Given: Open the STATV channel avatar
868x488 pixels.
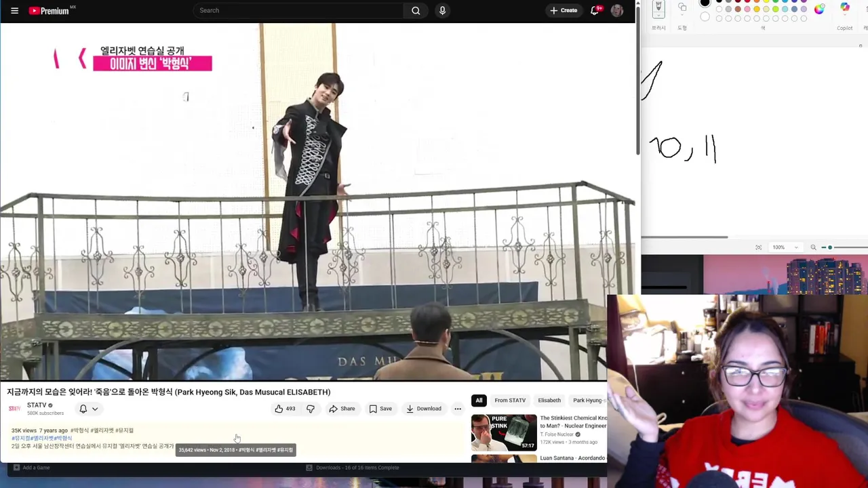Looking at the screenshot, I should [x=14, y=409].
